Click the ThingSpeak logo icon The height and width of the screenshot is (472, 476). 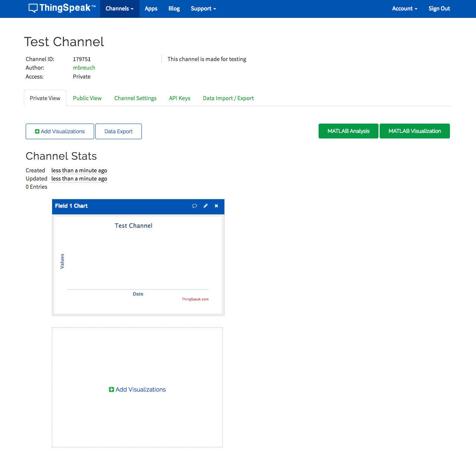33,8
